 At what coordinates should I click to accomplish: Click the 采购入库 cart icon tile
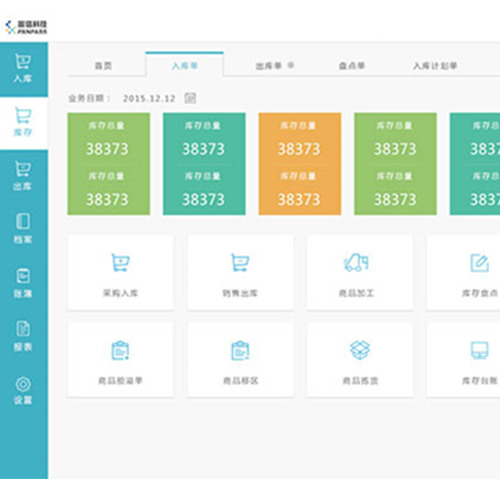pos(120,273)
